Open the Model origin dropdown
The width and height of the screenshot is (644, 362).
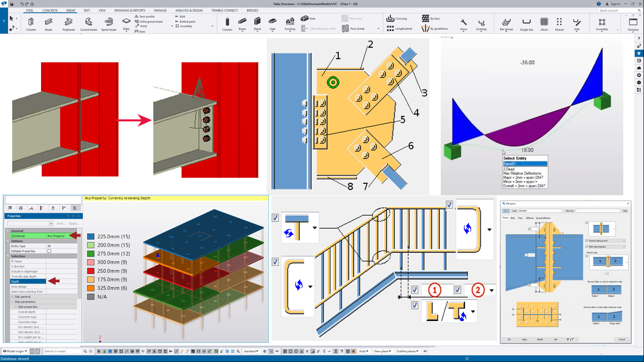click(x=15, y=351)
